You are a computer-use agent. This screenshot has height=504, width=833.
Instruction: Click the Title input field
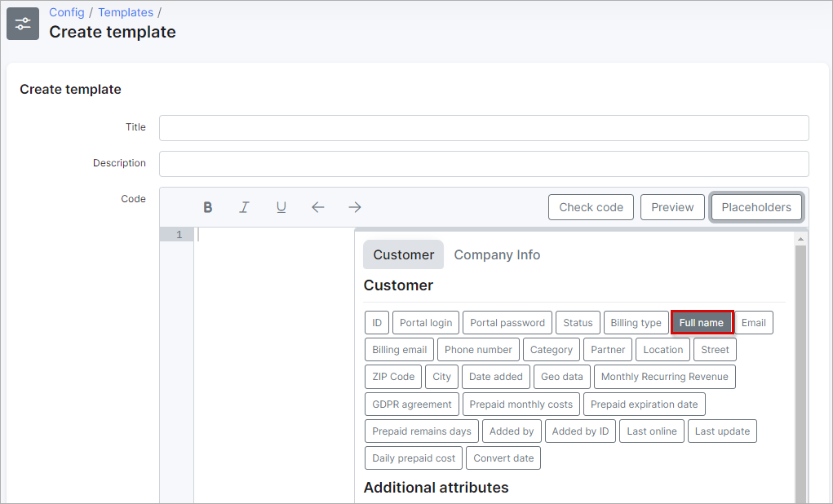point(484,128)
